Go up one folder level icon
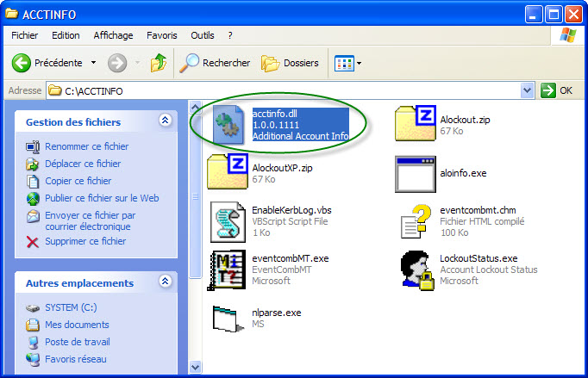The width and height of the screenshot is (588, 378). point(159,63)
